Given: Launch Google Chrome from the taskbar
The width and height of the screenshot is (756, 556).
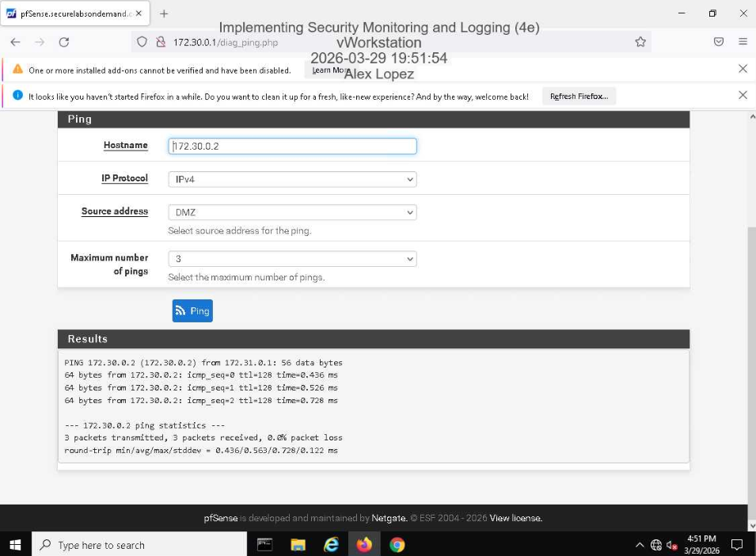Looking at the screenshot, I should 397,545.
